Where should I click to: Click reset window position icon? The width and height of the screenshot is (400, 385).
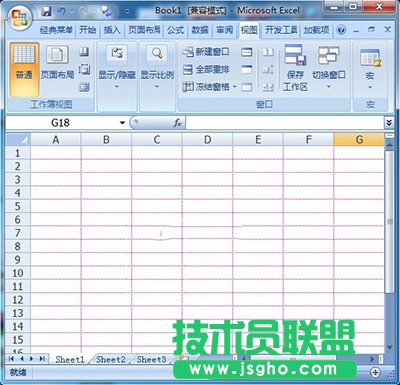(268, 87)
